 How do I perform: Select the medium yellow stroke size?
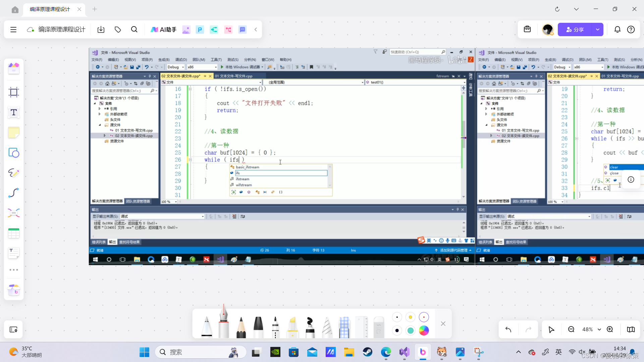pos(410,317)
